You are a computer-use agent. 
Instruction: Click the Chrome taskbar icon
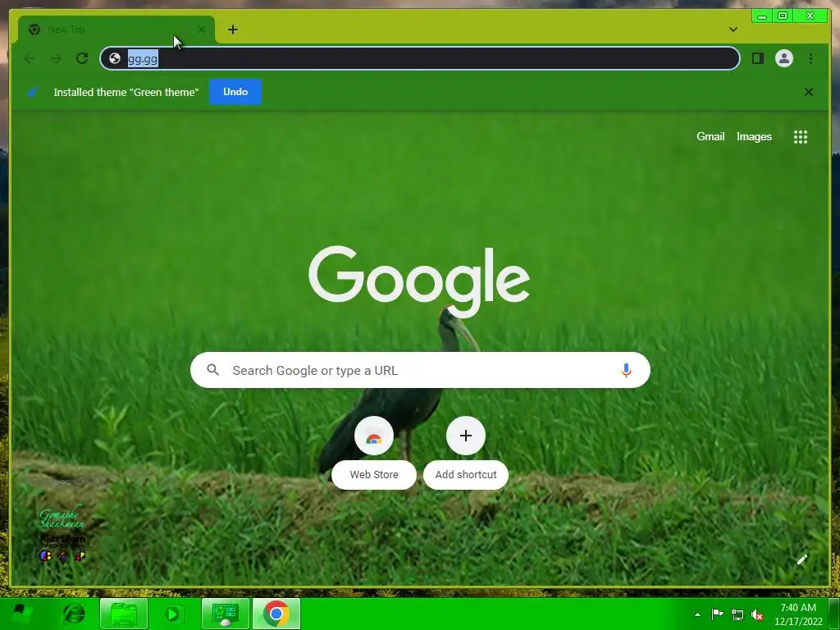[276, 614]
